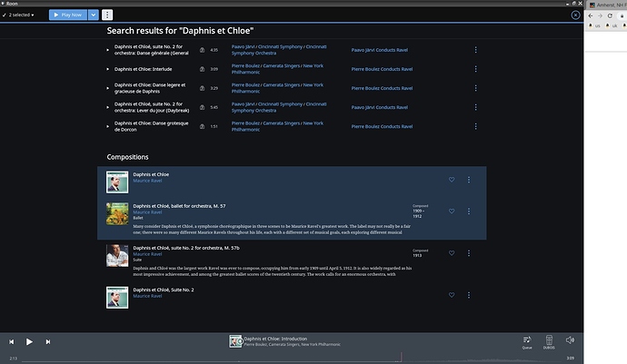
Task: Open Pierre Boulez Conducts Ravel for Danse grotesque
Action: [382, 127]
